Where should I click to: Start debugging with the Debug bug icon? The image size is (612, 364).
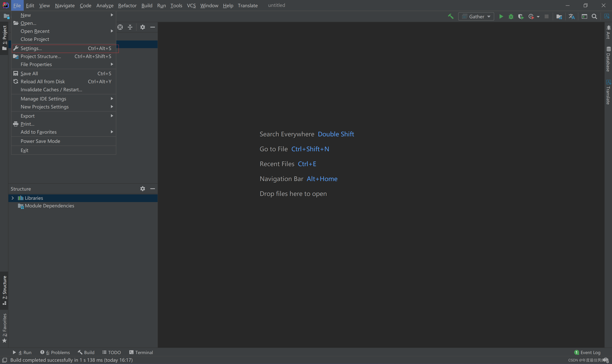click(x=511, y=16)
